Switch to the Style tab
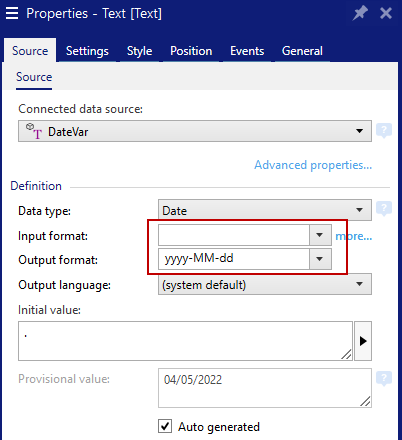The width and height of the screenshot is (402, 440). pos(139,51)
